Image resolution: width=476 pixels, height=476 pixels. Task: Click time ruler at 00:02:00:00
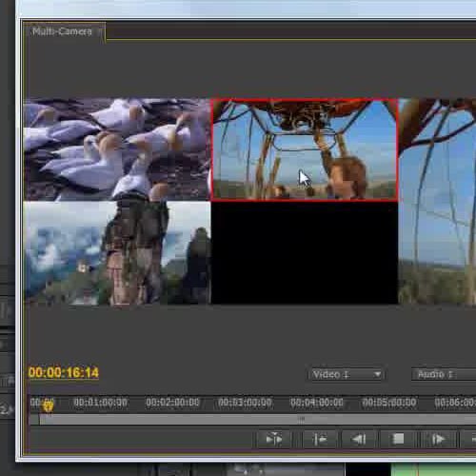[x=172, y=403]
